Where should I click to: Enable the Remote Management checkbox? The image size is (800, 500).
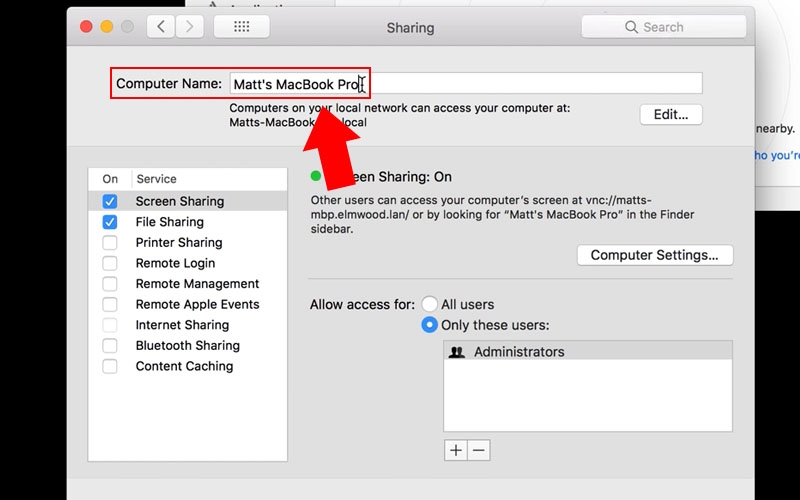click(110, 284)
